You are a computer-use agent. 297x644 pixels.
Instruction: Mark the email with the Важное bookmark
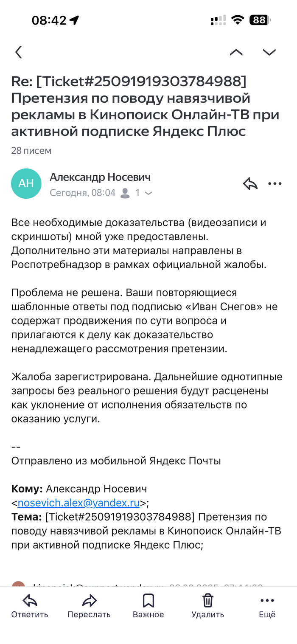point(148,606)
